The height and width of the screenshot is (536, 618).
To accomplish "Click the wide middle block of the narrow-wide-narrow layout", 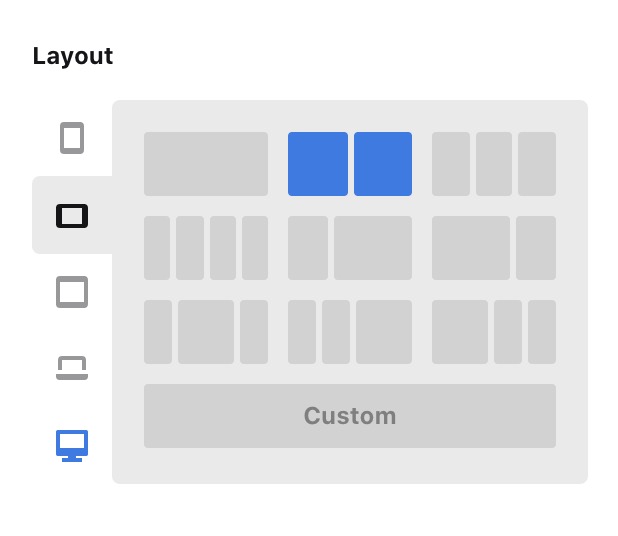I will (206, 332).
